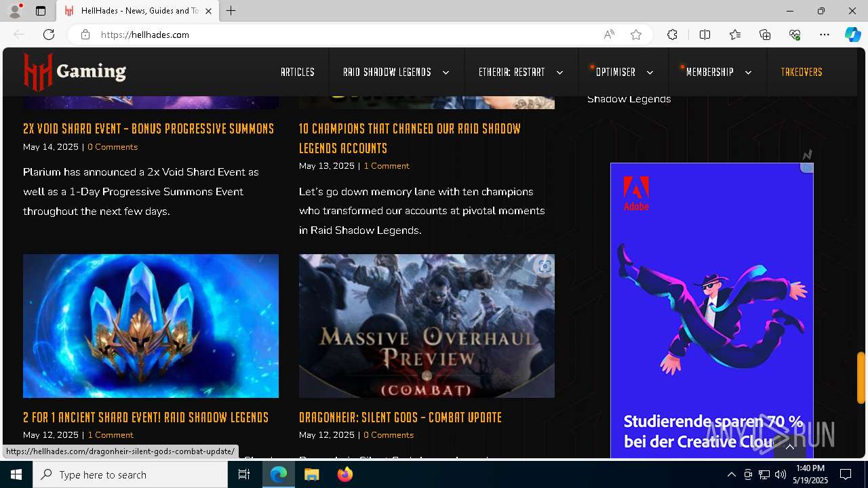868x488 pixels.
Task: View 0 Comments on Dragonheir post
Action: (x=389, y=435)
